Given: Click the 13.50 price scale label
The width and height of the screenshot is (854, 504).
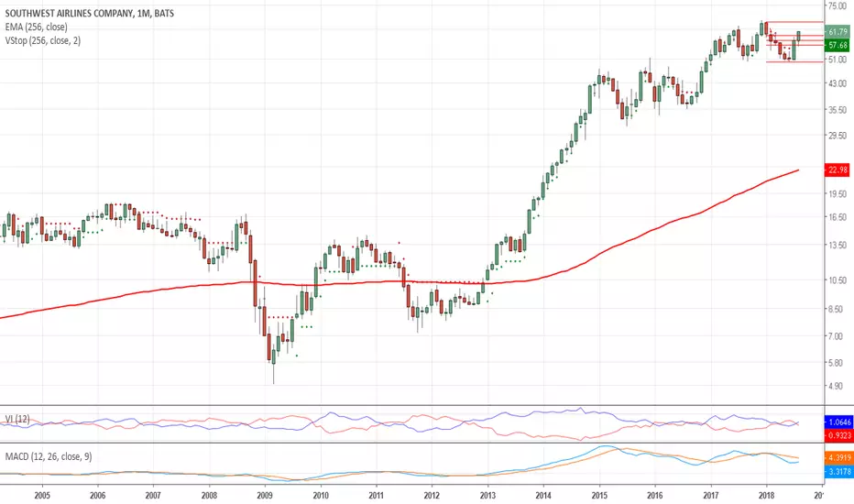Looking at the screenshot, I should click(838, 246).
